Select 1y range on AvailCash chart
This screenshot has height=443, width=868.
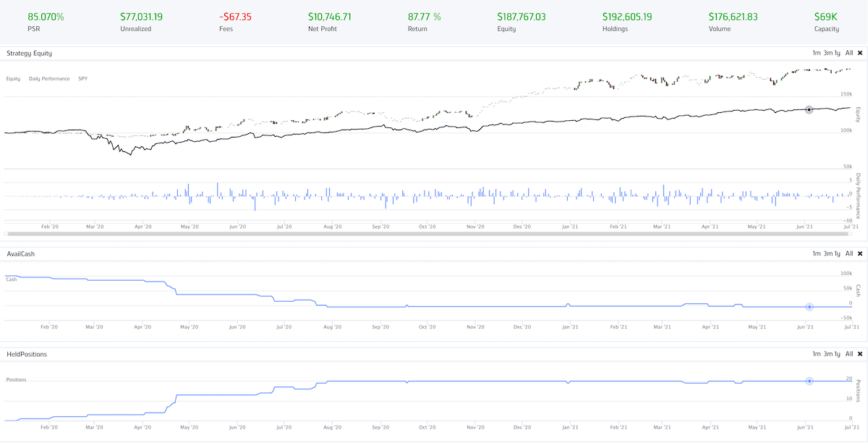[838, 254]
